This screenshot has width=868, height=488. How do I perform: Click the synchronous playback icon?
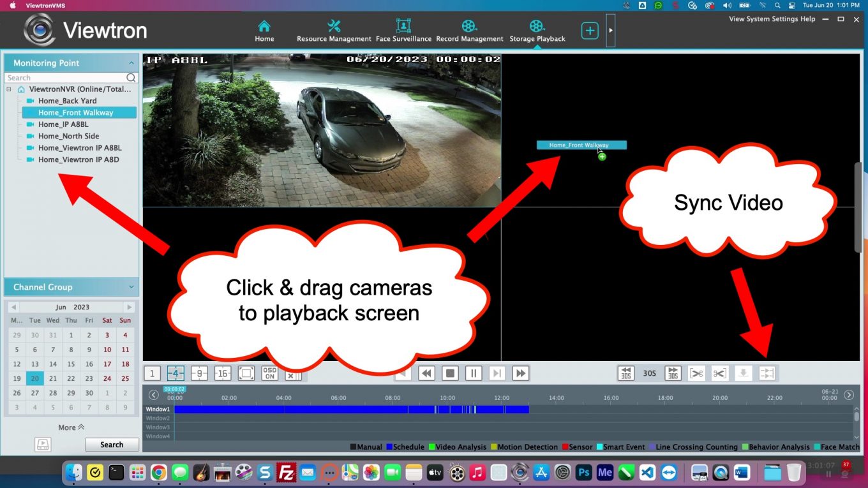pos(767,373)
